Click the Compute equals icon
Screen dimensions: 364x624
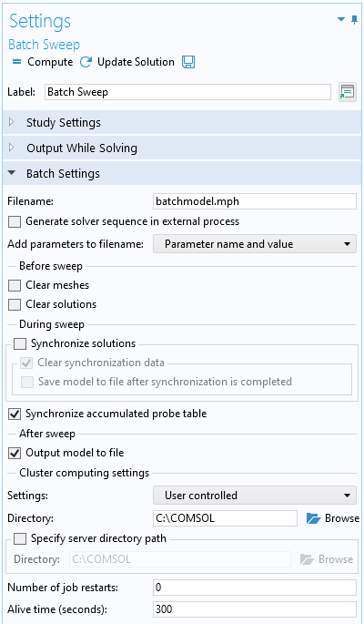pos(16,63)
